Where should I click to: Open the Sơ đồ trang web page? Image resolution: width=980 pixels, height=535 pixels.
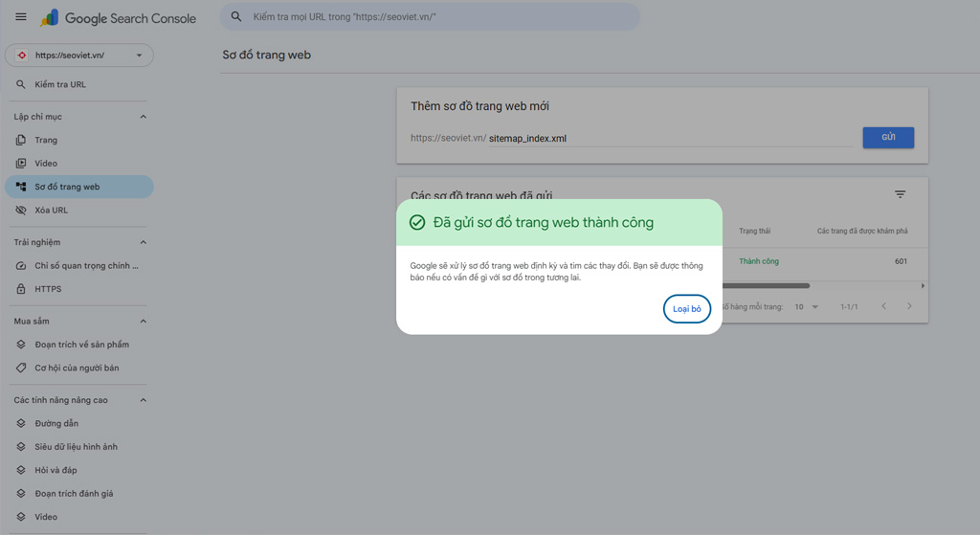(79, 187)
